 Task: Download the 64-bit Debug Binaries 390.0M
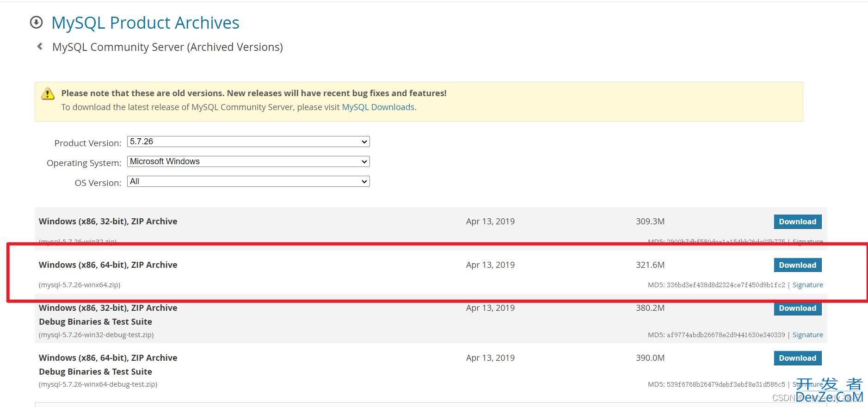(x=797, y=358)
